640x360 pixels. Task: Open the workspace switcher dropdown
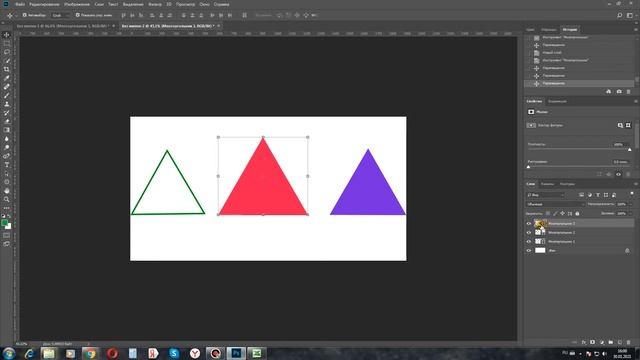point(630,15)
